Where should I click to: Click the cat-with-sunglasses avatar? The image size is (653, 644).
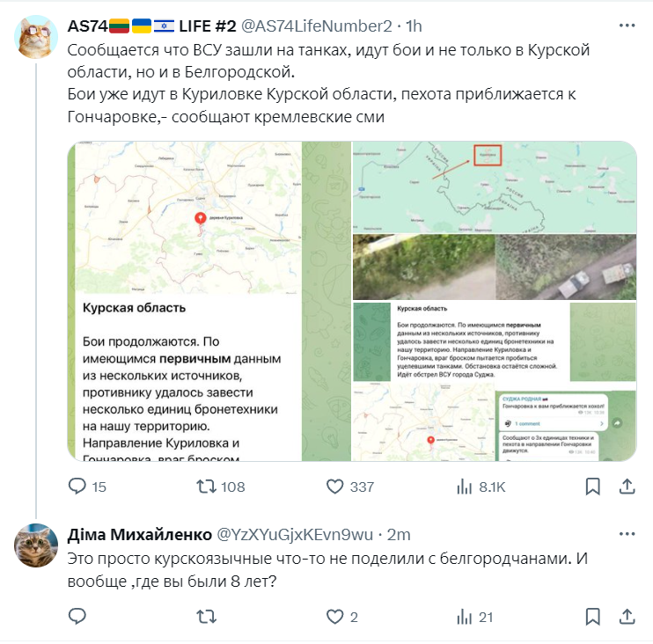click(x=36, y=37)
